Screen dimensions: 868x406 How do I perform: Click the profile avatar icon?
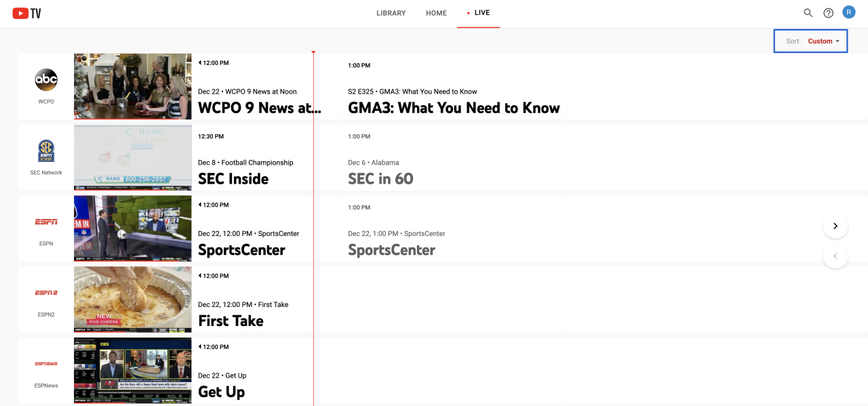[x=848, y=12]
